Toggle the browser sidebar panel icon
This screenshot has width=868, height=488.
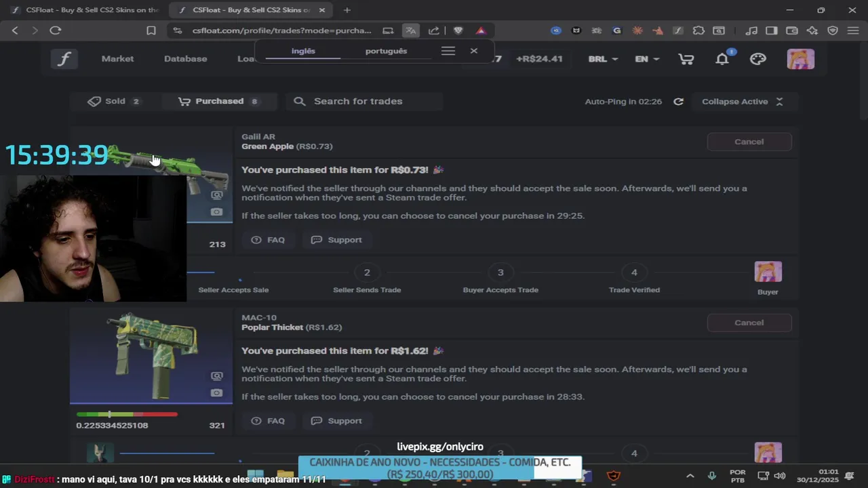772,30
